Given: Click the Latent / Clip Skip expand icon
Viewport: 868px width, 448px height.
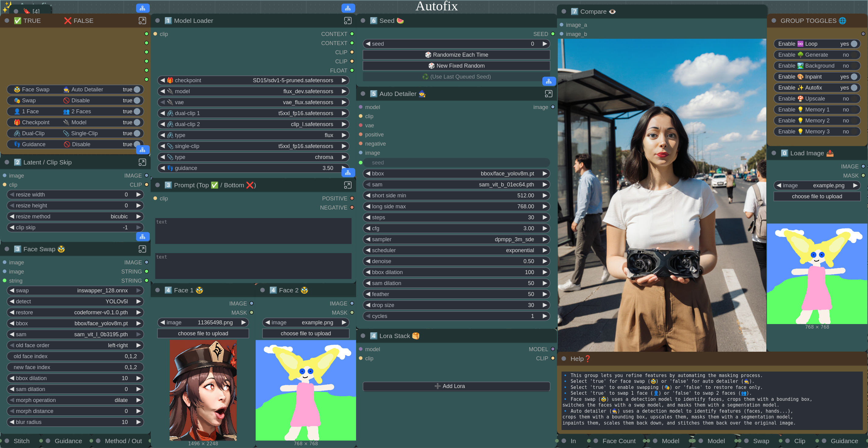Looking at the screenshot, I should pos(142,162).
